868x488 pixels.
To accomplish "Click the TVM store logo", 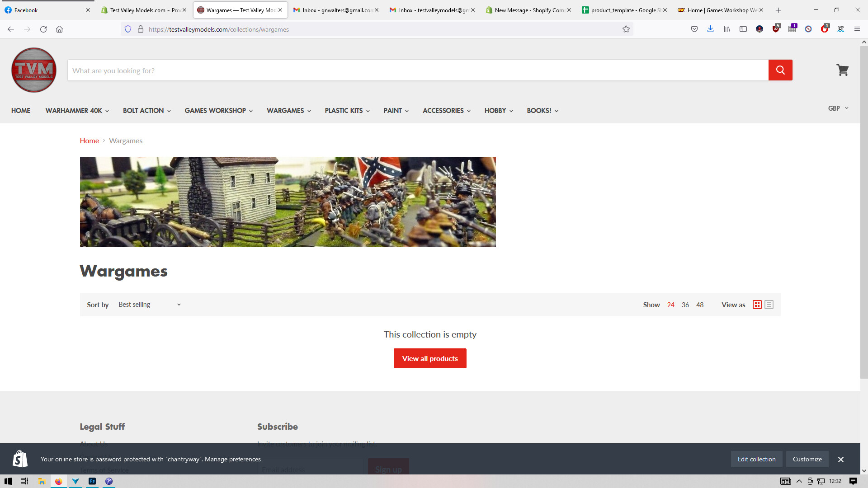I will 34,70.
